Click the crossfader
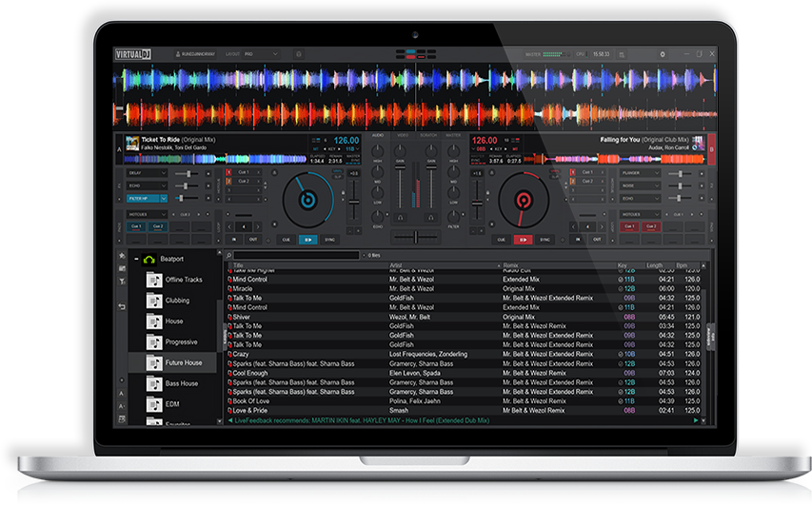812x505 pixels. (415, 237)
